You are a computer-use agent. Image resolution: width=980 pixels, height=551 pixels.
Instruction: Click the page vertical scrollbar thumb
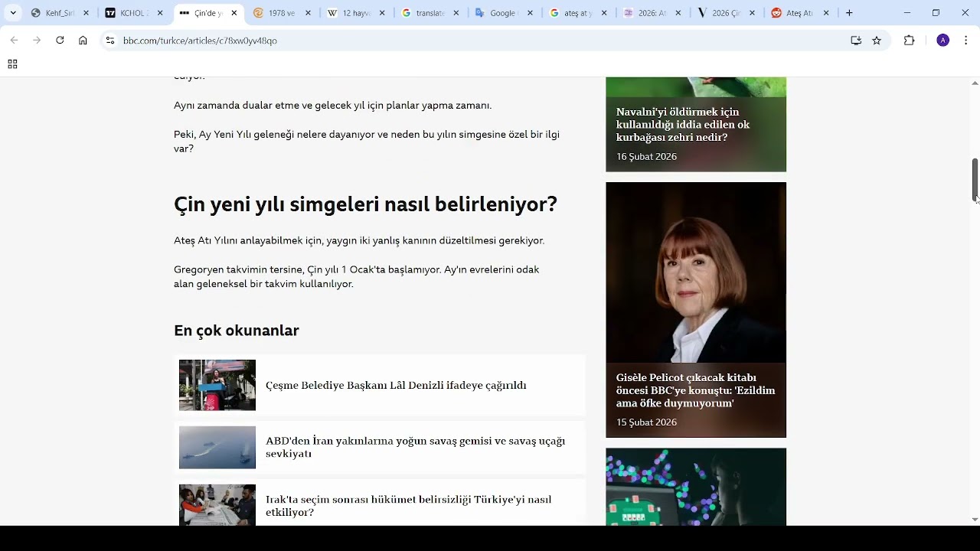[975, 179]
